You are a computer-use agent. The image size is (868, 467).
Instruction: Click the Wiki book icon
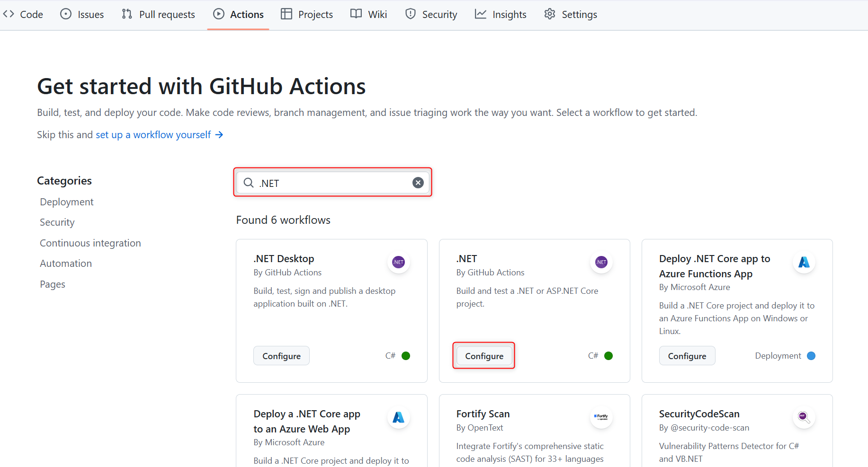(356, 14)
